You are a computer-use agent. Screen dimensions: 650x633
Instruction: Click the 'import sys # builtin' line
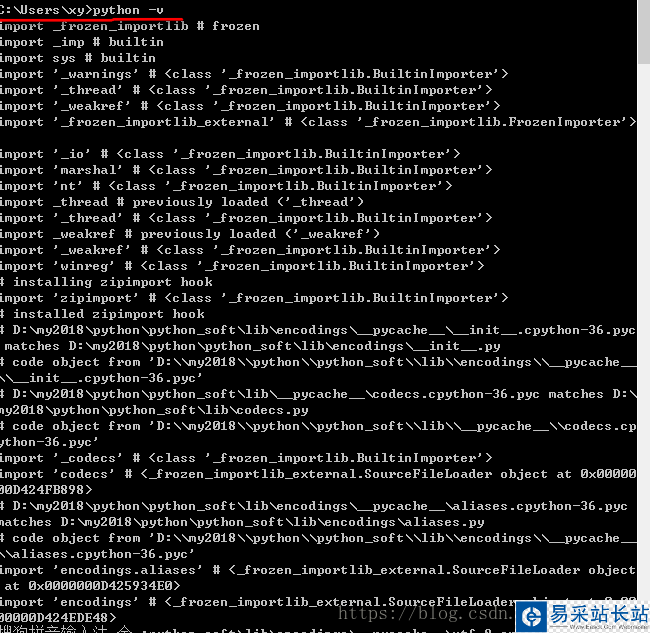(78, 58)
